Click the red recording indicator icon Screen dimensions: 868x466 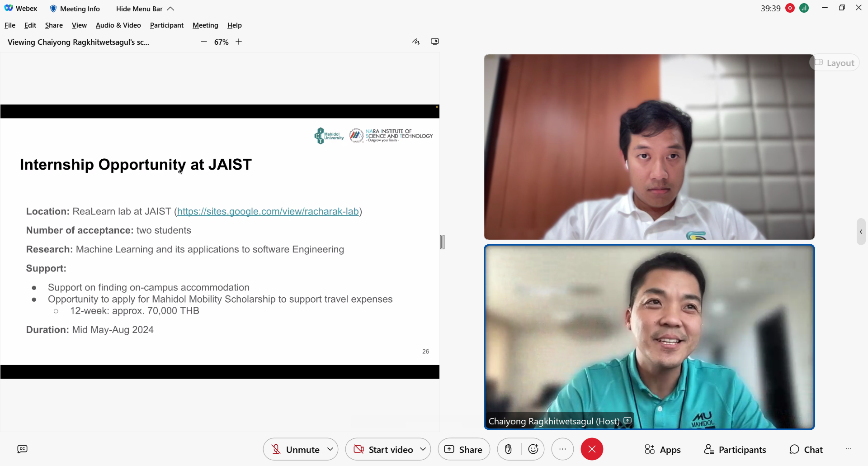click(x=790, y=8)
